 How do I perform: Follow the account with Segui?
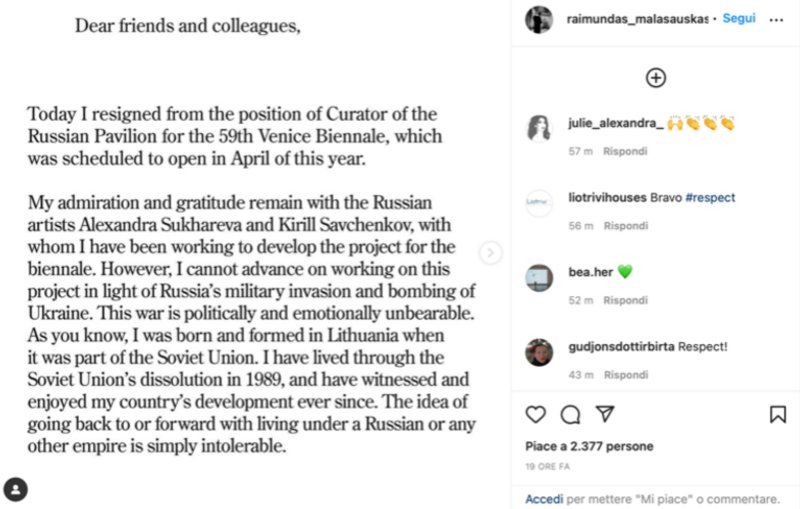click(739, 19)
